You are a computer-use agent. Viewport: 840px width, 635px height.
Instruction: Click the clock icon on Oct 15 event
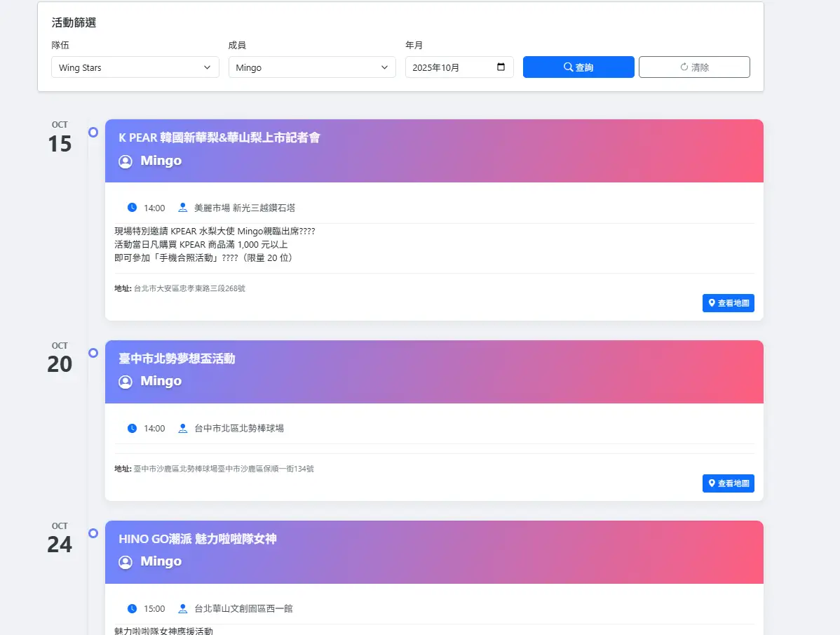[132, 208]
